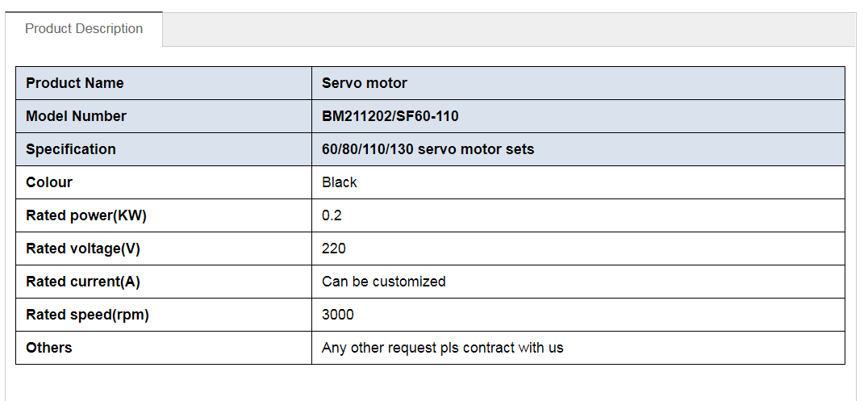Select the 220 voltage value
This screenshot has height=401, width=868.
click(334, 249)
